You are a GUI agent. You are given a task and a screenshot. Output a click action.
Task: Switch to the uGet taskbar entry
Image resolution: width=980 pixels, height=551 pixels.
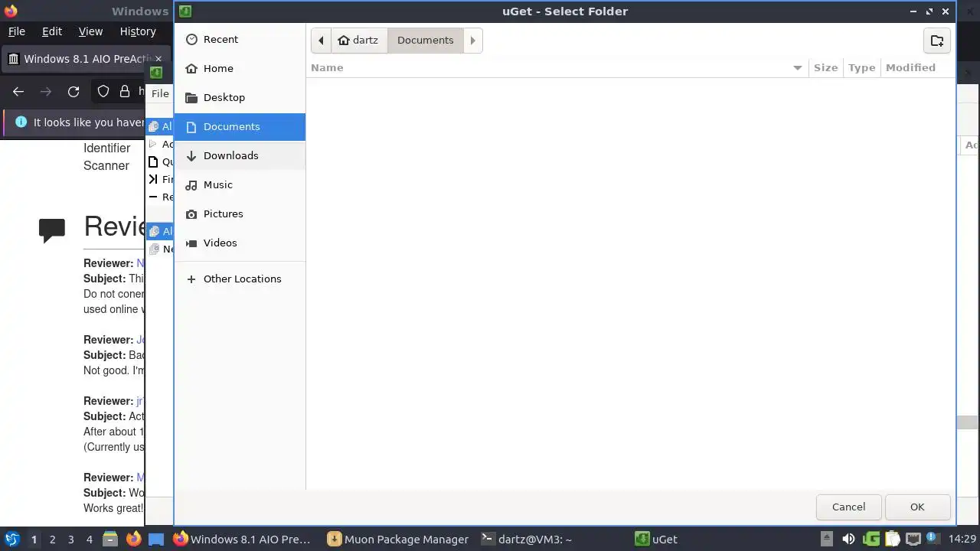coord(657,540)
